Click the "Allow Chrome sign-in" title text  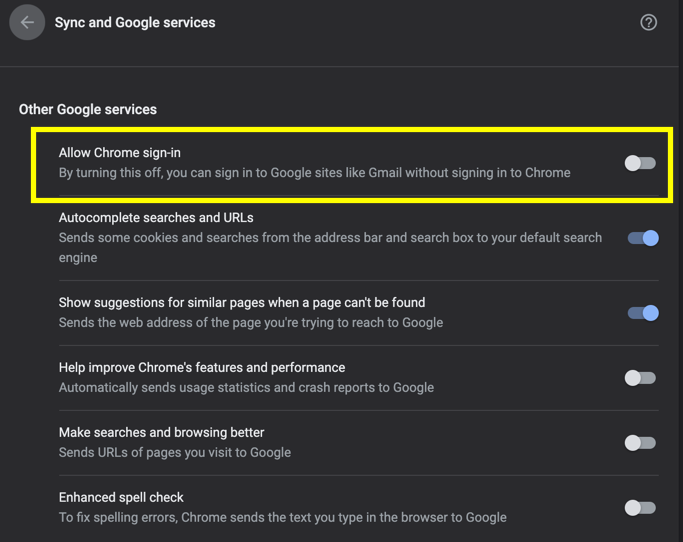tap(120, 153)
